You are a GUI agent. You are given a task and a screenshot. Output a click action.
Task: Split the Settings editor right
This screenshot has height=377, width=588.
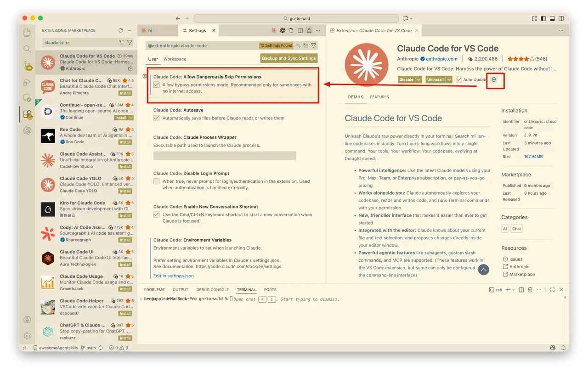click(300, 30)
